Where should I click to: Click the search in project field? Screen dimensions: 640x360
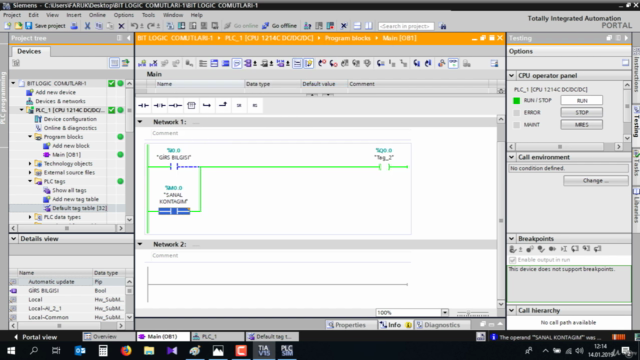pyautogui.click(x=406, y=26)
